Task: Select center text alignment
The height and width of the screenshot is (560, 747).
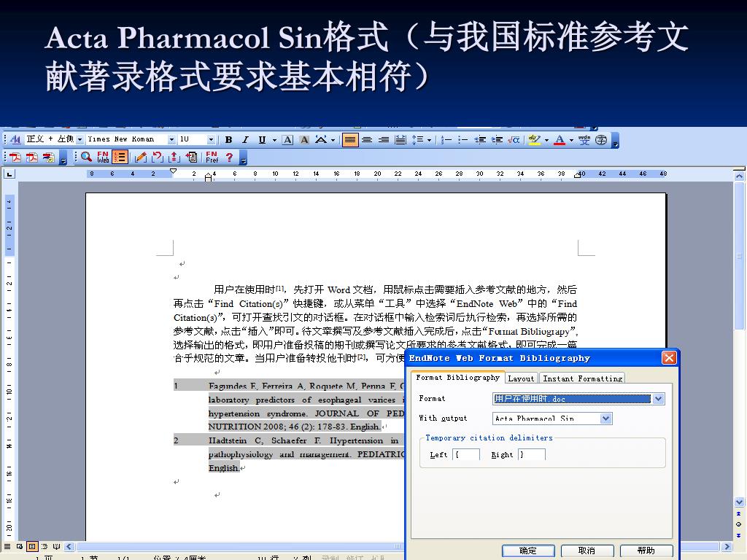Action: pyautogui.click(x=367, y=139)
